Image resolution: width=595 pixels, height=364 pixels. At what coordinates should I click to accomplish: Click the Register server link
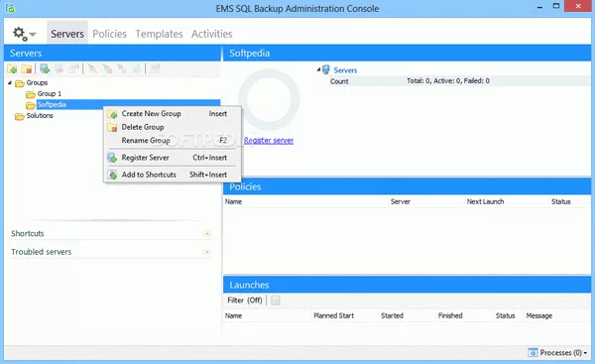[x=269, y=141]
